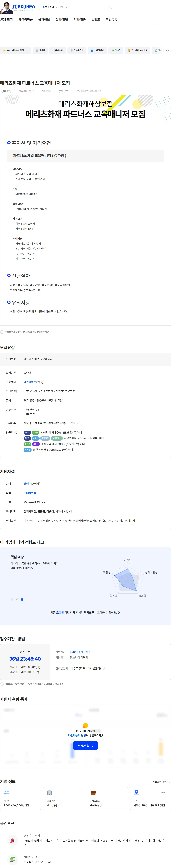
Task: Click the 위치 map pin icon
Action: [136, 793]
